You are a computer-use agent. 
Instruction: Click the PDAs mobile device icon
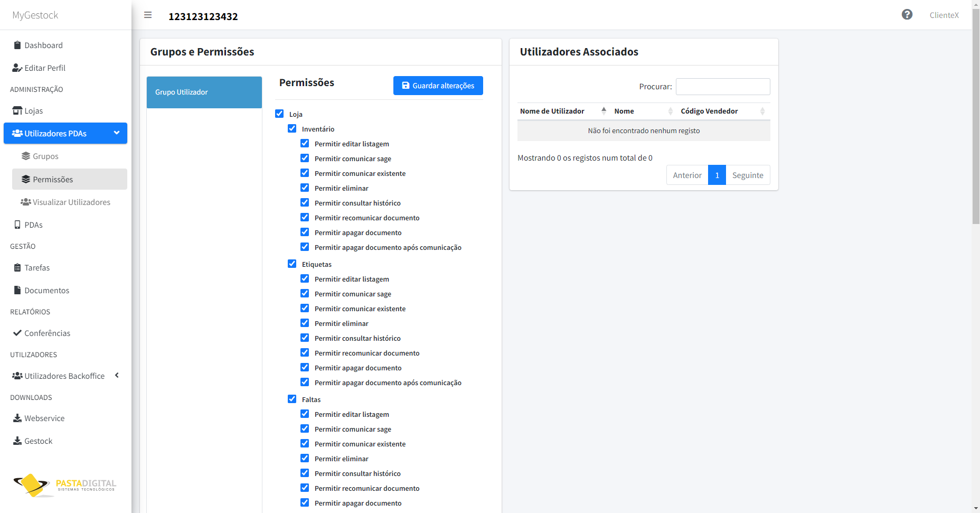pyautogui.click(x=17, y=225)
